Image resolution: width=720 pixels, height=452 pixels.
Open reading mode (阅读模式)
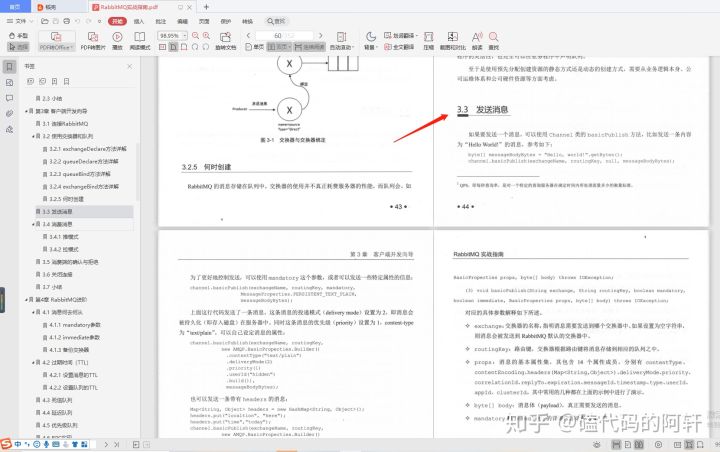coord(140,40)
